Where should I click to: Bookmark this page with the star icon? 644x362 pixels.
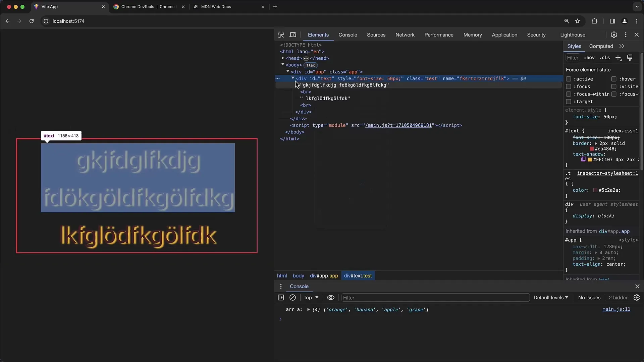578,21
